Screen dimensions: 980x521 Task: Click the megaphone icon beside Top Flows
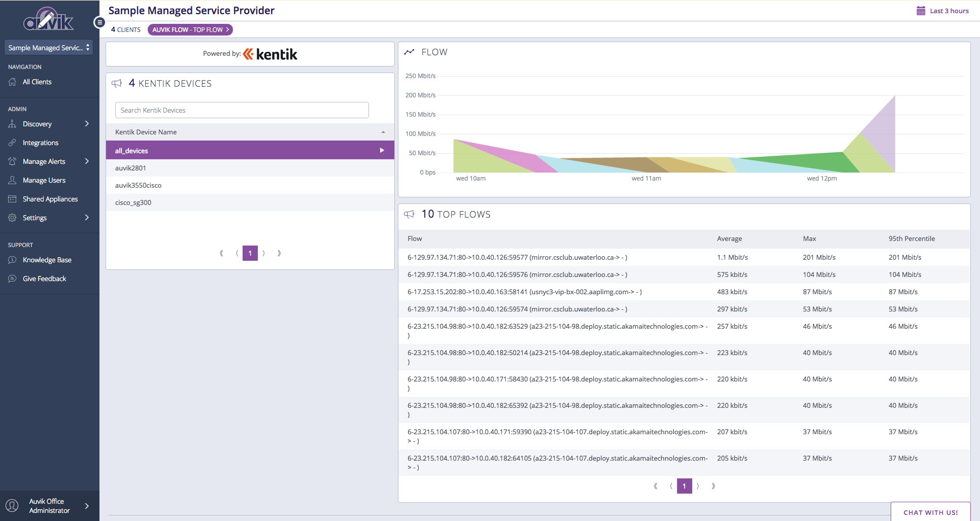click(x=409, y=214)
